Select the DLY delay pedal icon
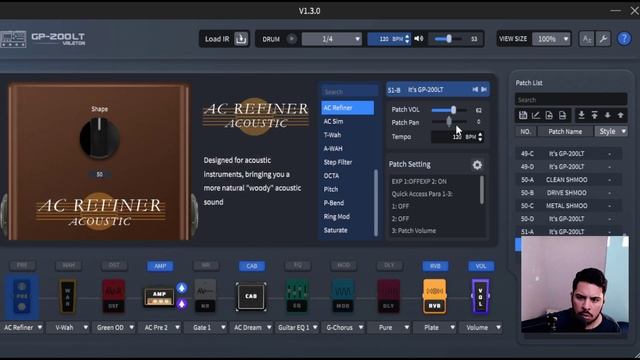 coord(389,297)
